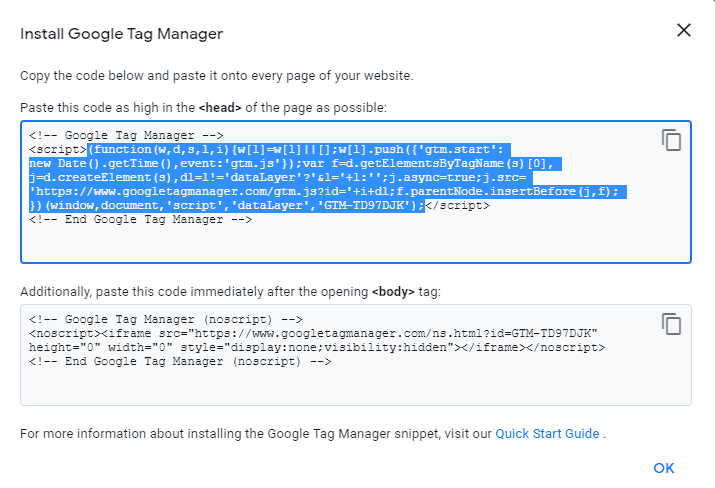Click the '<!-- End Google Tag Manager -->' comment line
The width and height of the screenshot is (715, 488).
[x=140, y=219]
